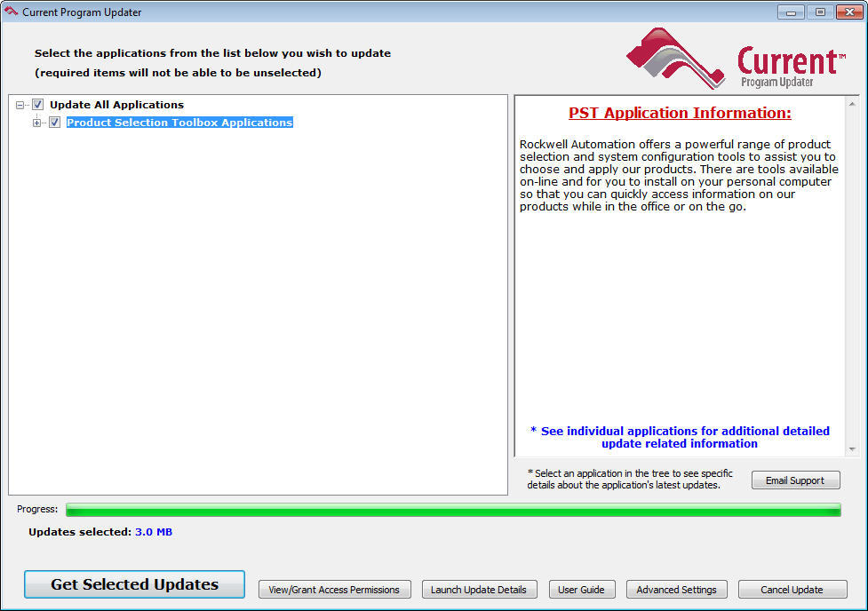Click the green Progress bar

pyautogui.click(x=453, y=510)
